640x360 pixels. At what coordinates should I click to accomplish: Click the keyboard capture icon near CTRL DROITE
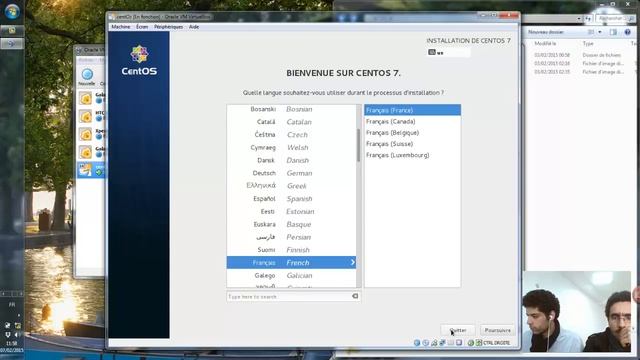[x=479, y=343]
